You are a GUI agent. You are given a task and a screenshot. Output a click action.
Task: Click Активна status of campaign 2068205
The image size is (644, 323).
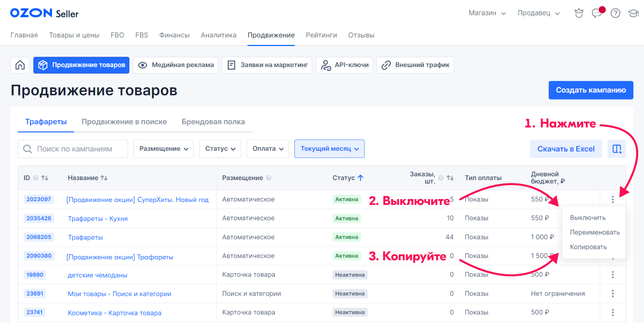pos(346,237)
